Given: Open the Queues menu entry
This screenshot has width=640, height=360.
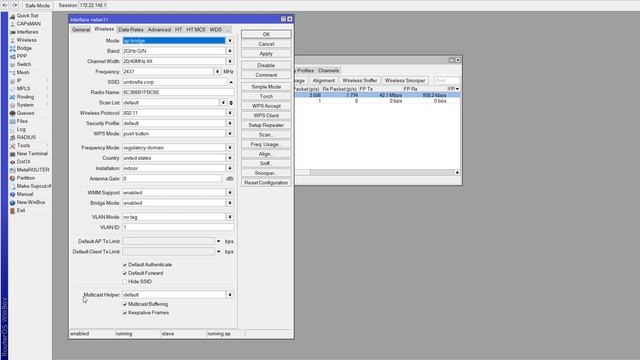Looking at the screenshot, I should click(25, 113).
